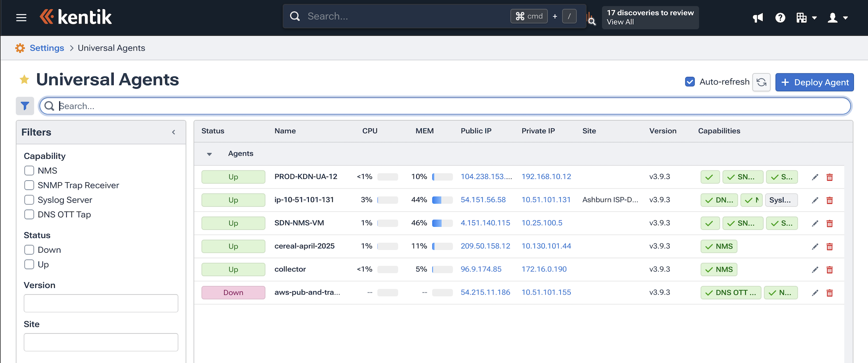
Task: Open the filter funnel icon
Action: pyautogui.click(x=25, y=106)
